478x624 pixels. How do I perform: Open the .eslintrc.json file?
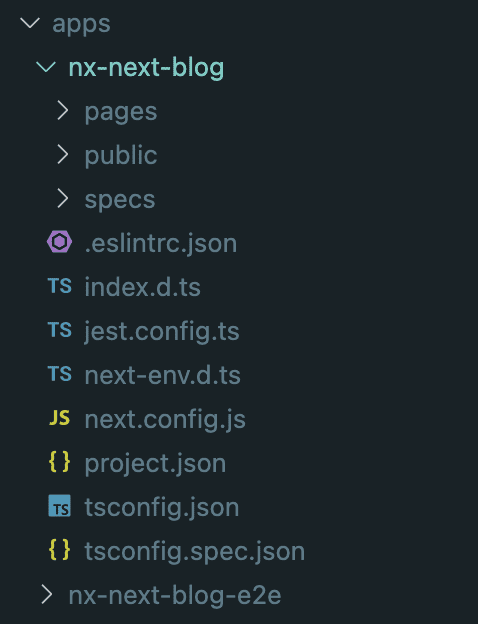point(161,243)
